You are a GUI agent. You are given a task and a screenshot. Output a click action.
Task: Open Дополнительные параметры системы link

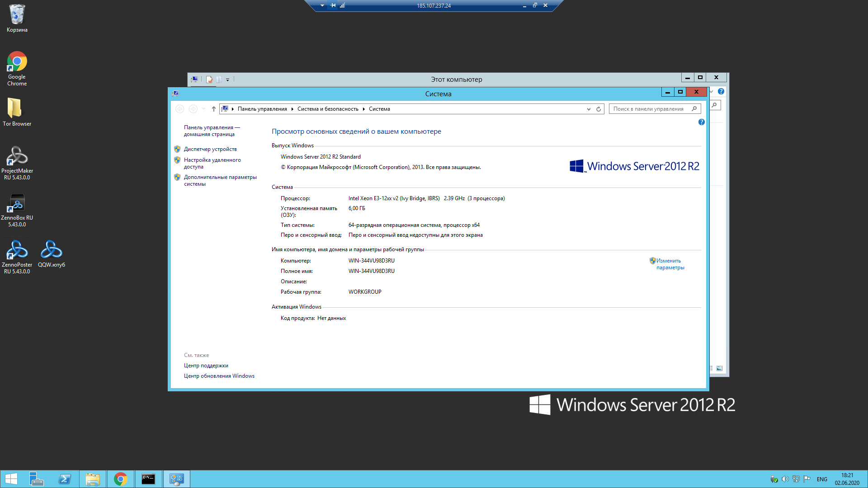tap(220, 180)
